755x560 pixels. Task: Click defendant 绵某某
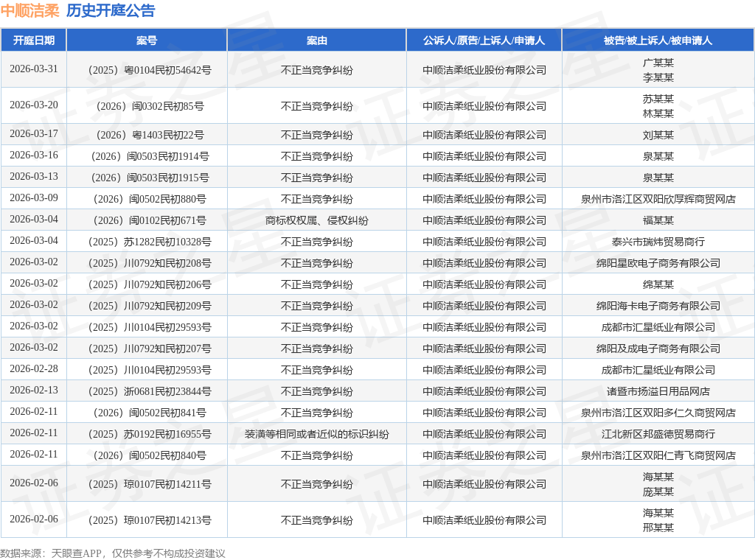(x=658, y=285)
